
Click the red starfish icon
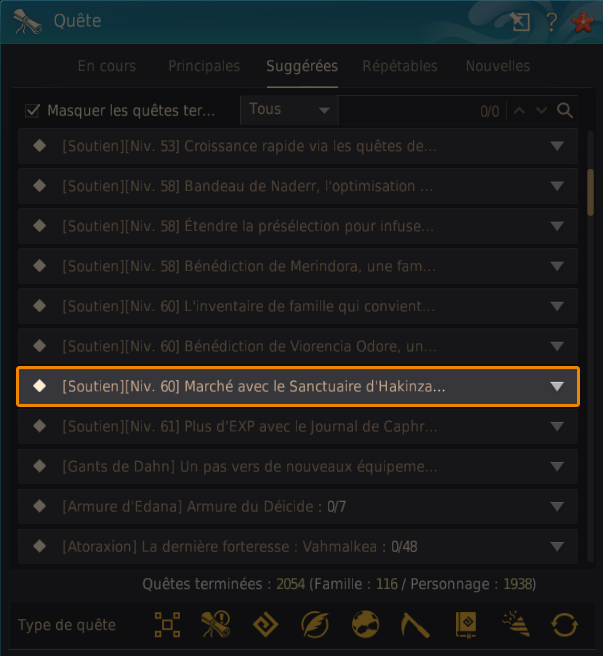click(x=583, y=22)
